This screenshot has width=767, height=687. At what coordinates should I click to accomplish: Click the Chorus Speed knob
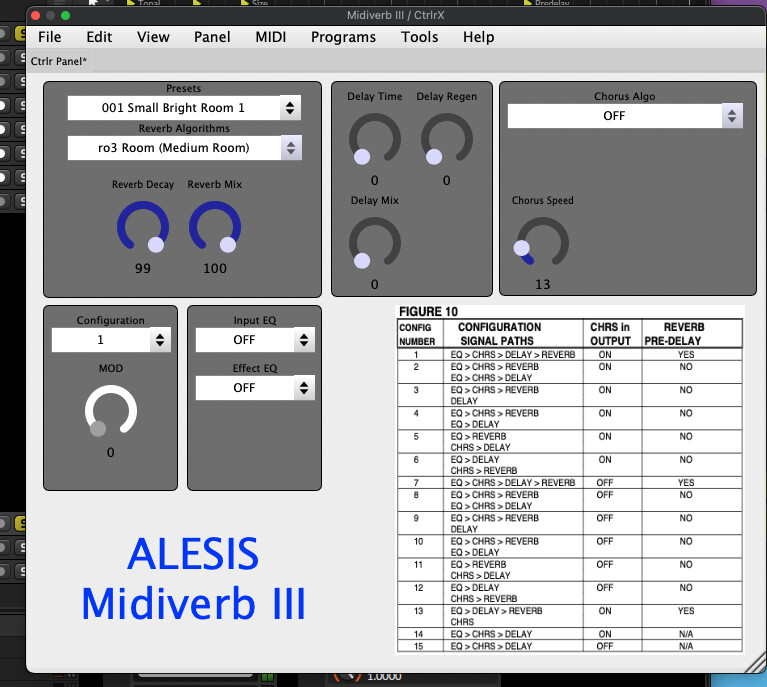542,243
